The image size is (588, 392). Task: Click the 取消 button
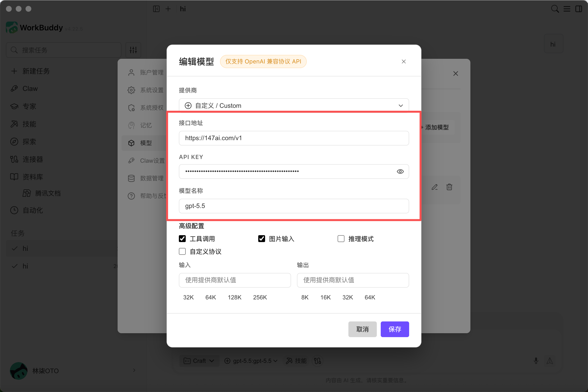pyautogui.click(x=362, y=329)
